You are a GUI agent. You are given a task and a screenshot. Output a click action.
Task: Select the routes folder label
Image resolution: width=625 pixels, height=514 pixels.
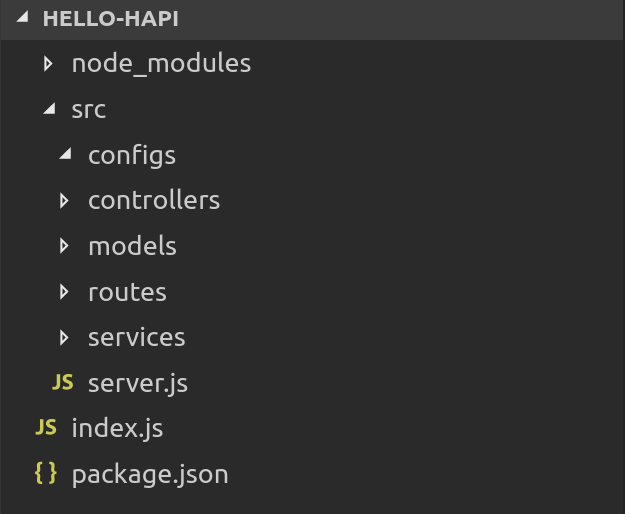pos(127,292)
